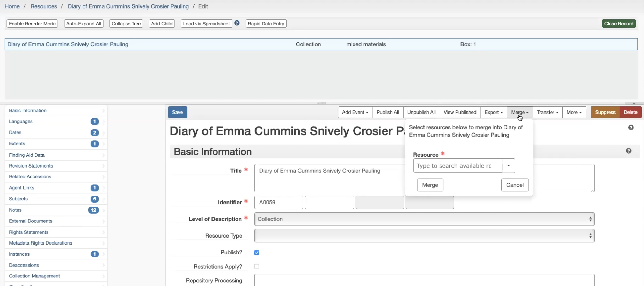The image size is (644, 286).
Task: Open the Export dropdown
Action: point(493,112)
